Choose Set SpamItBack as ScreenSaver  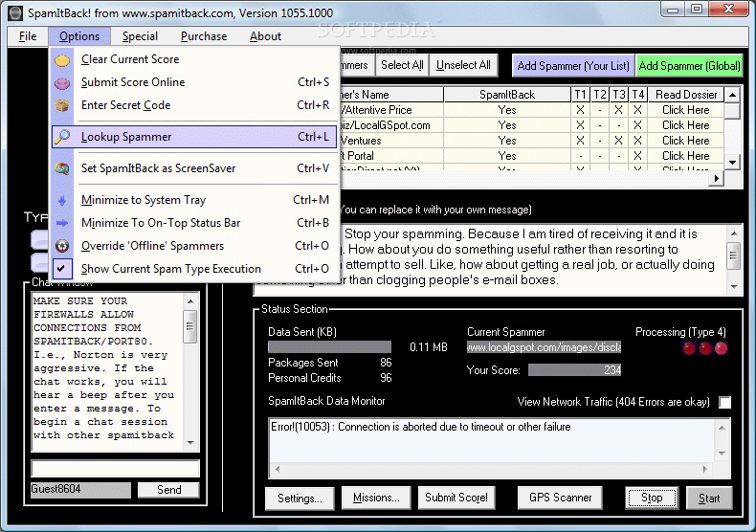coord(195,168)
